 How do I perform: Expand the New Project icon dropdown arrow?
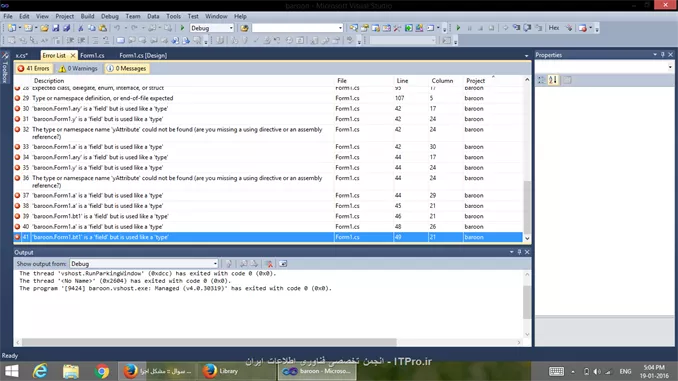19,28
